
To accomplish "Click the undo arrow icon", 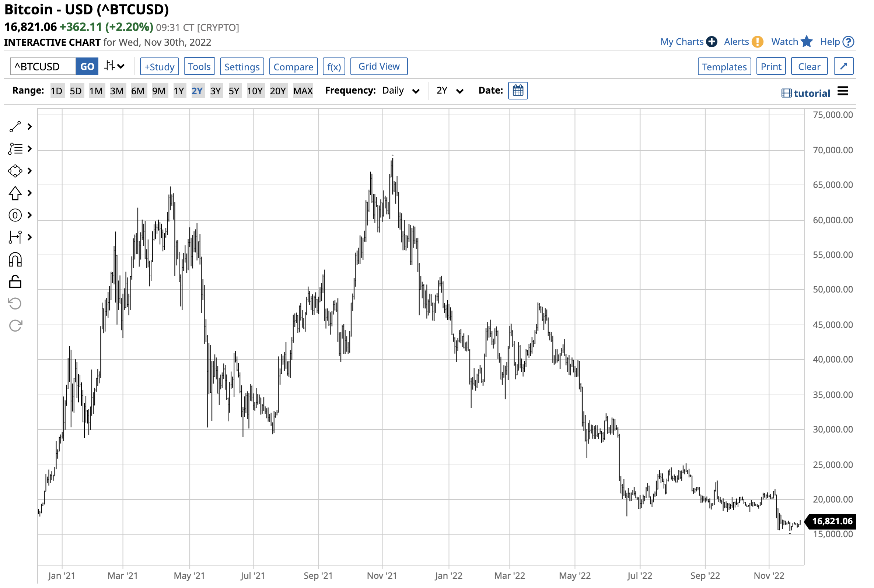I will point(15,304).
